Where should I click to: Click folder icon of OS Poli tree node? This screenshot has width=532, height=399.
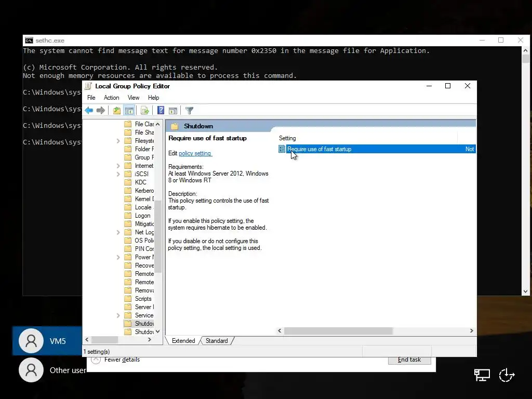coord(128,241)
